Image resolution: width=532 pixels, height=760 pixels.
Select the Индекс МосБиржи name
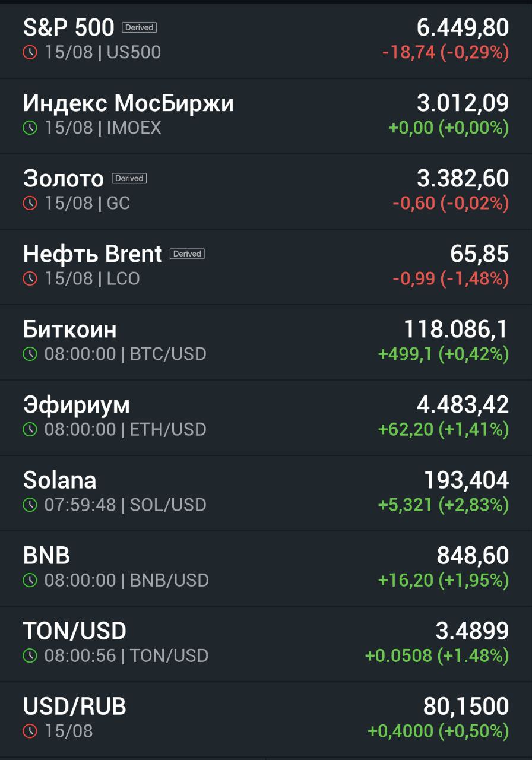coord(128,103)
